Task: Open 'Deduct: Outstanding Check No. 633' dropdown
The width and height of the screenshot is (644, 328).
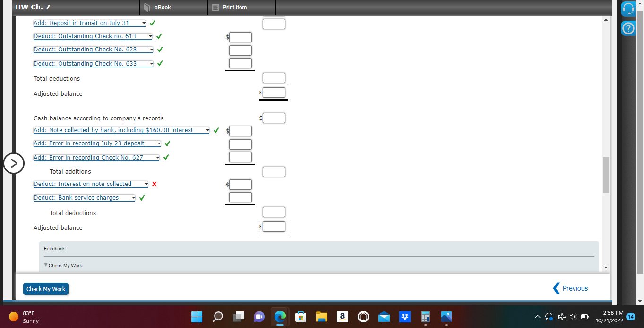Action: [94, 64]
